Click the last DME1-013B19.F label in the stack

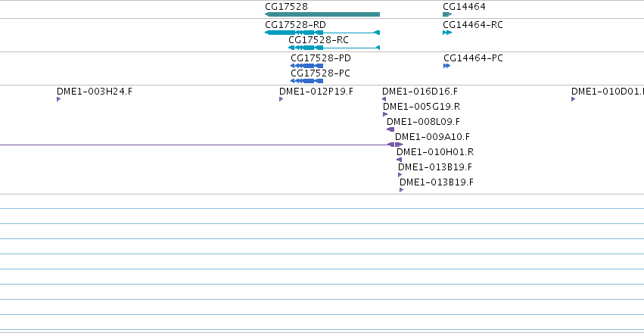tap(437, 182)
